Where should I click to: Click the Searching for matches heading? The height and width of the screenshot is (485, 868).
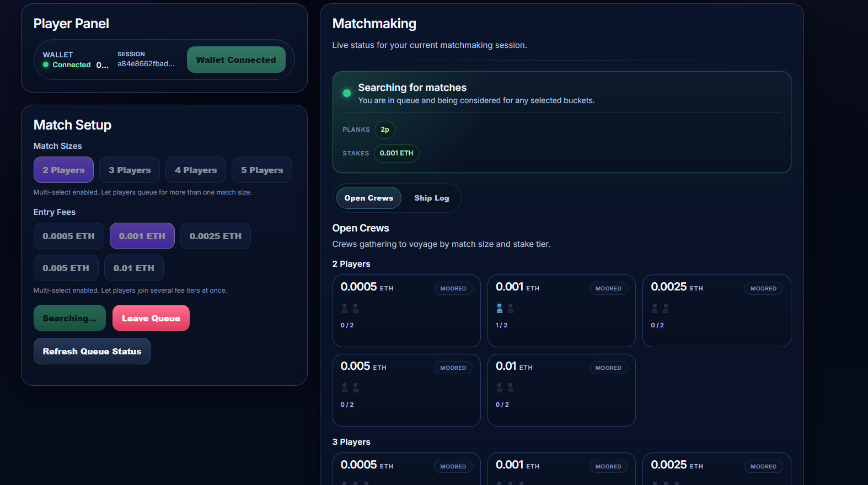412,88
